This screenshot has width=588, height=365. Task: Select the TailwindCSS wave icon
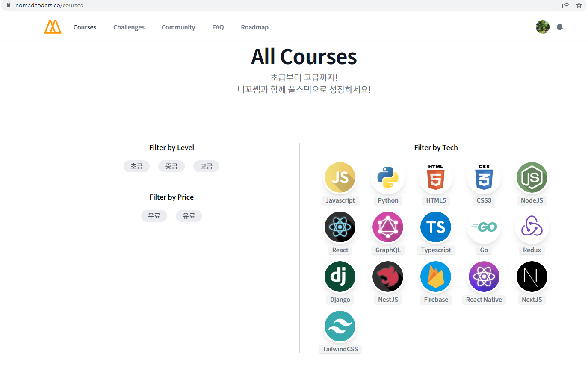340,326
